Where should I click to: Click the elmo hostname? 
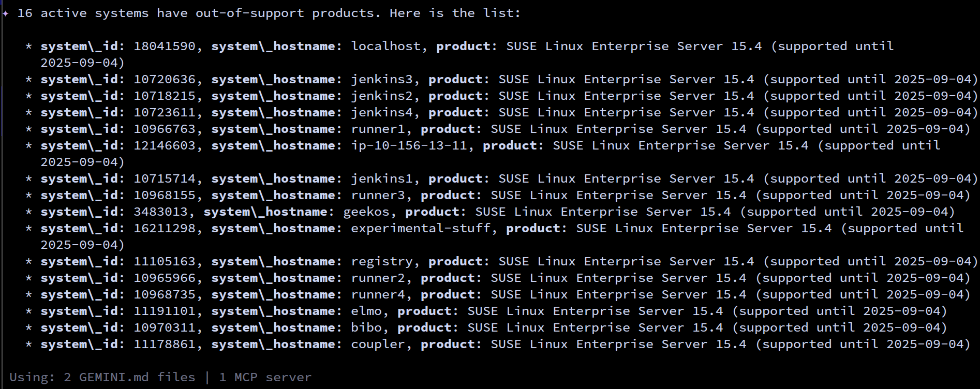(366, 311)
